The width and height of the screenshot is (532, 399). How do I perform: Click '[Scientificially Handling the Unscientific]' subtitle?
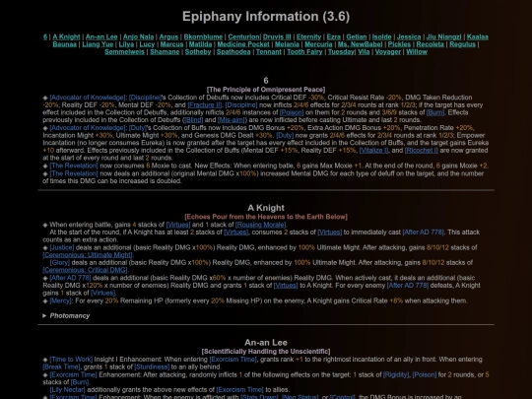pos(266,352)
